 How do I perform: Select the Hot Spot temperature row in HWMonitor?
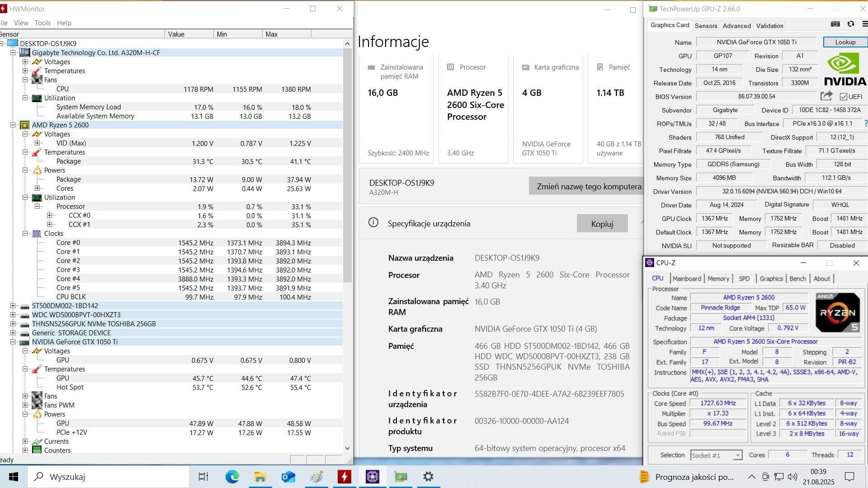171,387
